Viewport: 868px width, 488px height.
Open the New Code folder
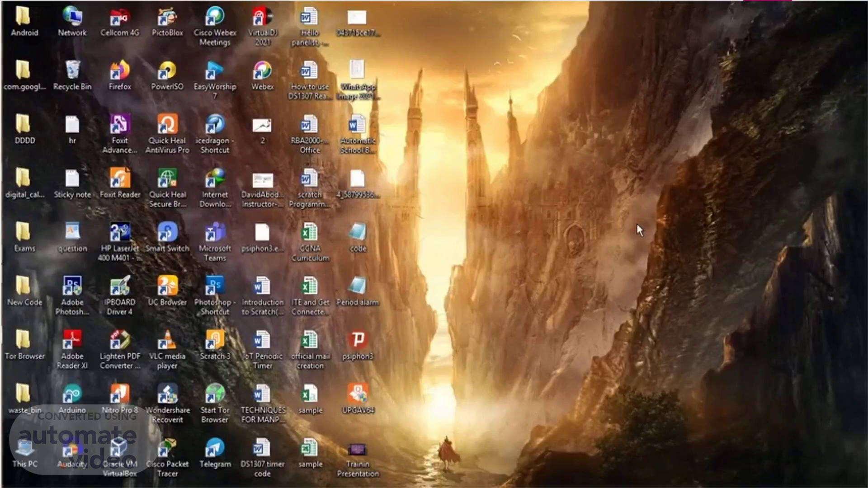click(24, 291)
